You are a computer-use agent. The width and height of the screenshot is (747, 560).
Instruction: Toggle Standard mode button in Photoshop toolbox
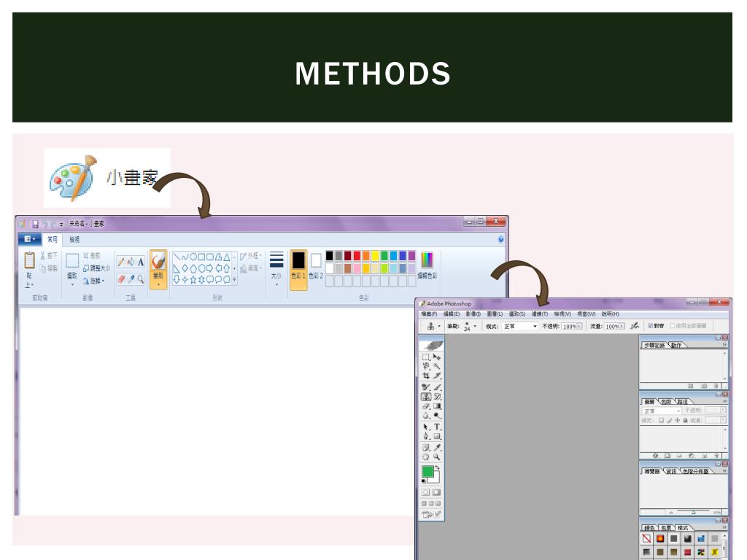point(426,492)
